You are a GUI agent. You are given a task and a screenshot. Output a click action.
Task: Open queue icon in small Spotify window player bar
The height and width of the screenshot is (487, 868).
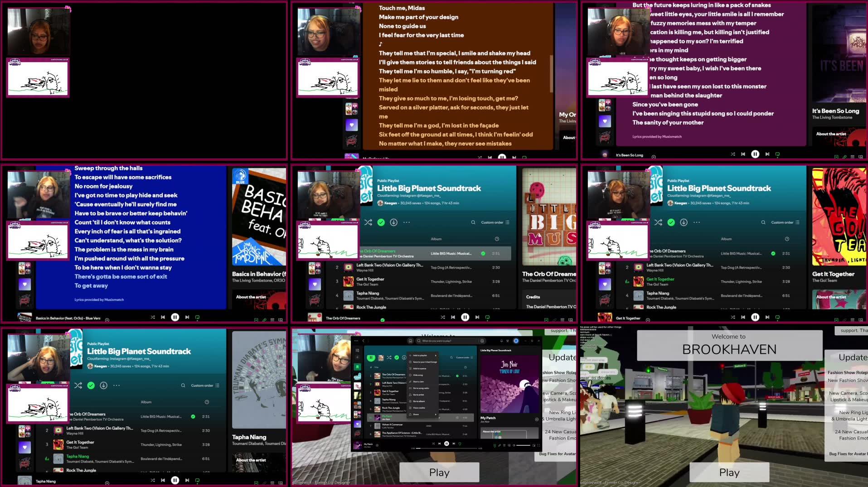(x=504, y=445)
